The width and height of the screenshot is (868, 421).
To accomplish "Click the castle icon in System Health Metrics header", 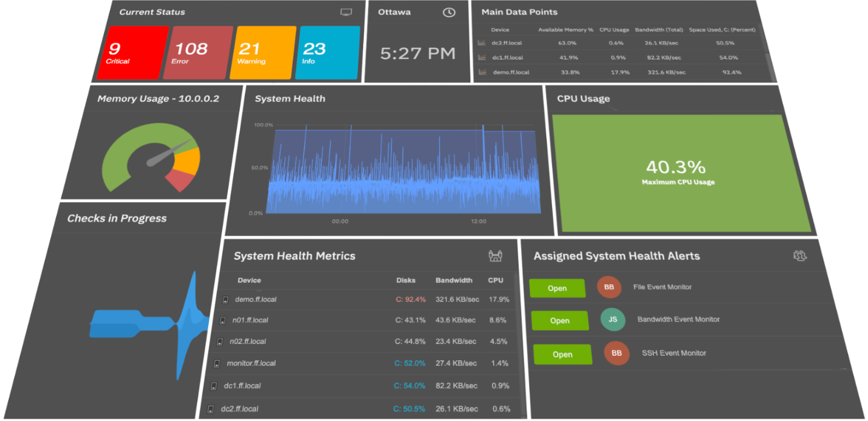I will click(495, 255).
